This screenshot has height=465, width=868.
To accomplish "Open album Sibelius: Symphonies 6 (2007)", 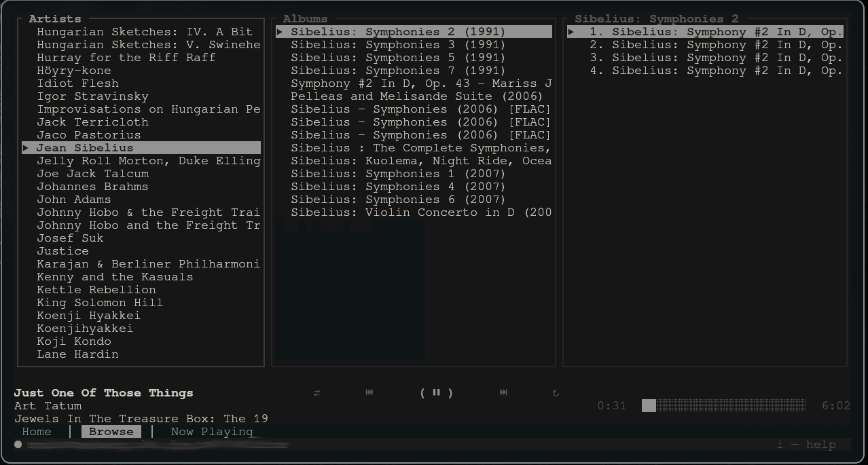I will 398,200.
